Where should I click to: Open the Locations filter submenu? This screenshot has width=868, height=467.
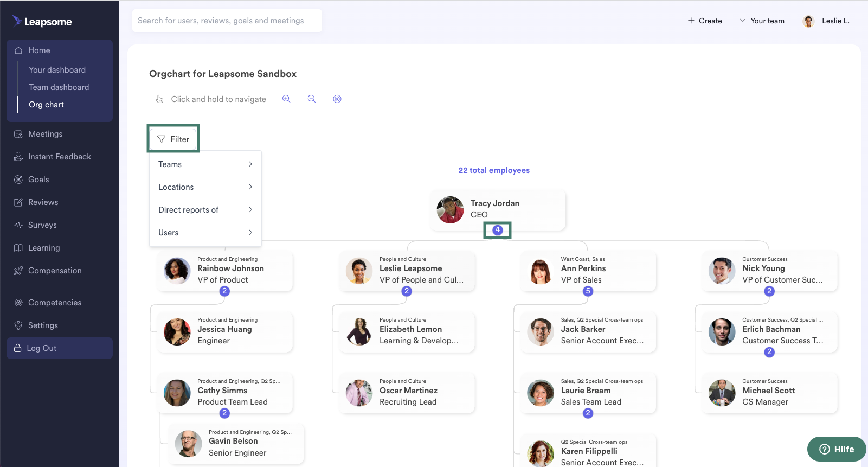(205, 187)
